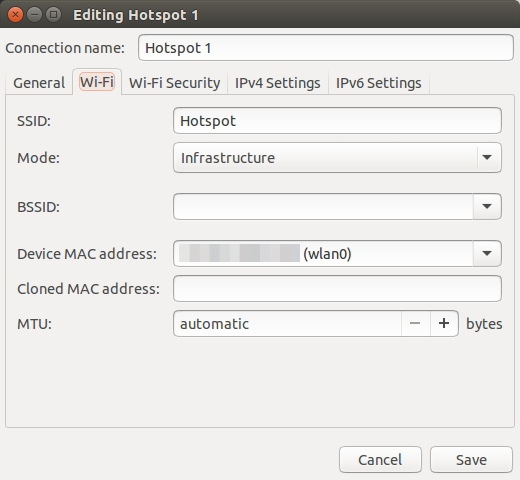520x480 pixels.
Task: Switch to the General tab
Action: coord(39,83)
